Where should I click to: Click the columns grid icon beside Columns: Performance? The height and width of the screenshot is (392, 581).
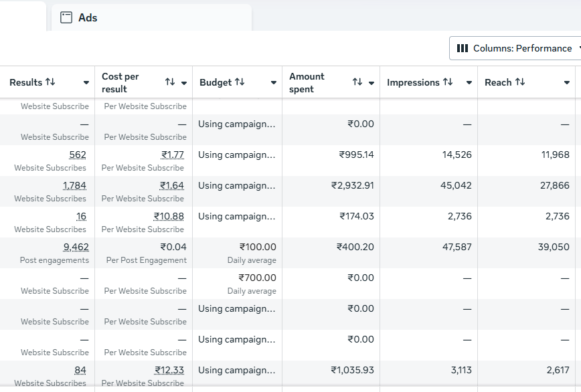coord(463,48)
